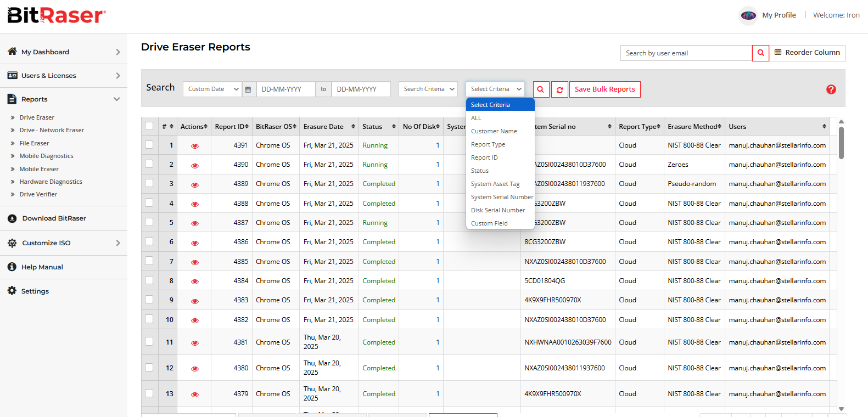
Task: Open Drive - Network Eraser reports
Action: 52,130
